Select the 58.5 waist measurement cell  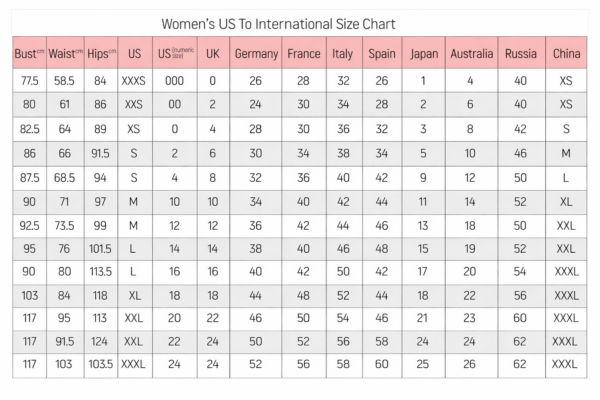(x=65, y=80)
